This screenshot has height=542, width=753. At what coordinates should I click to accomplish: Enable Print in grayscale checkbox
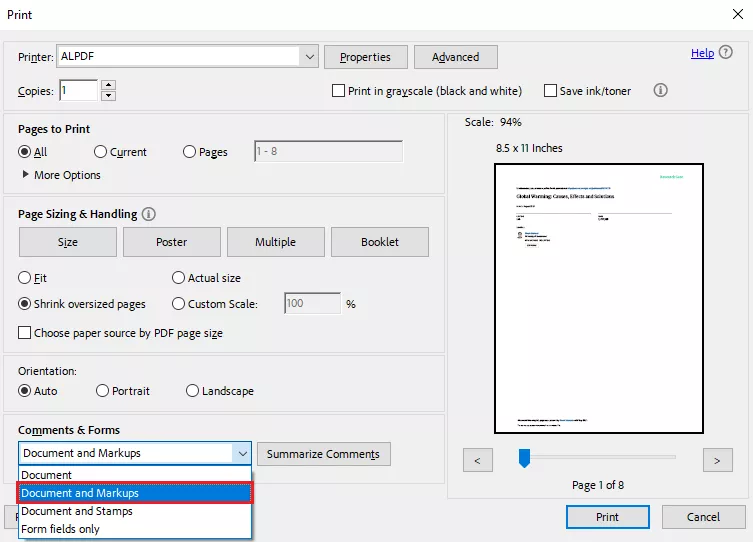click(x=339, y=91)
